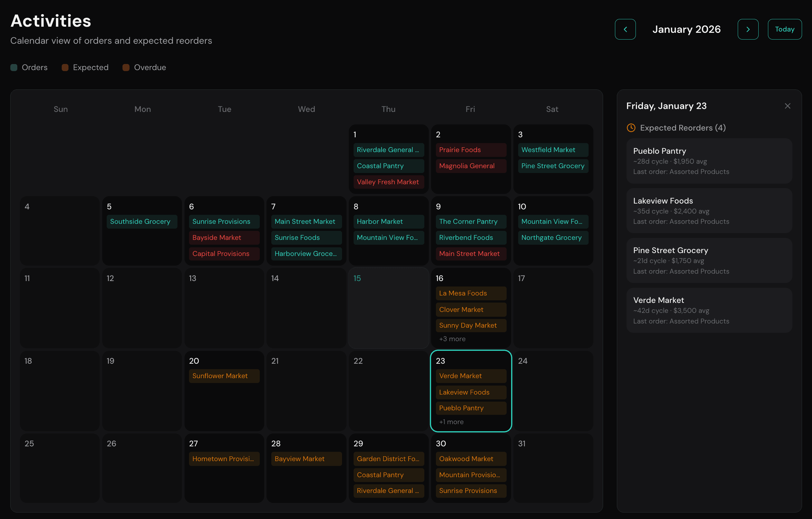Go to previous month with left chevron

[x=625, y=29]
